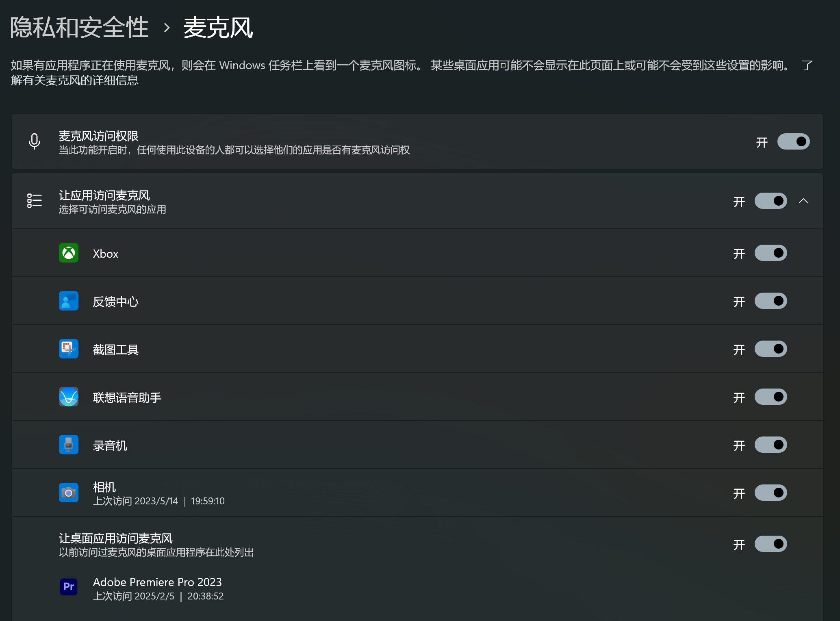Turn off the 麦克风访问权限 toggle

click(793, 141)
